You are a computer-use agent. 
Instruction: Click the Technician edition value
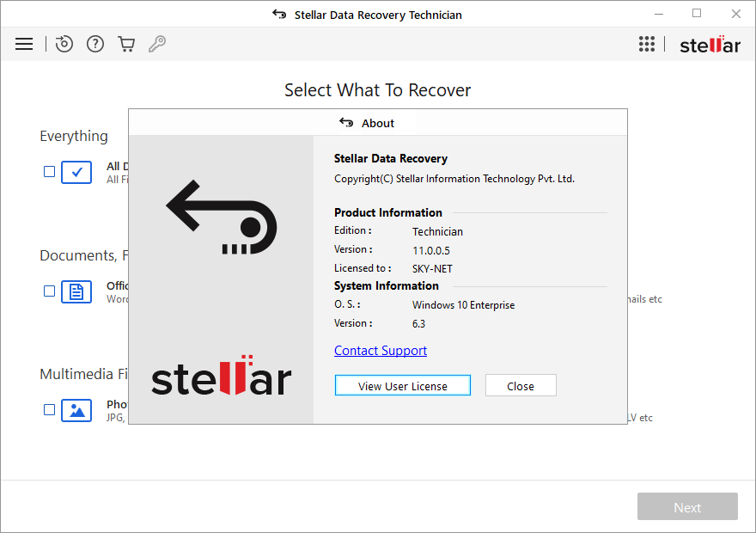pos(437,231)
